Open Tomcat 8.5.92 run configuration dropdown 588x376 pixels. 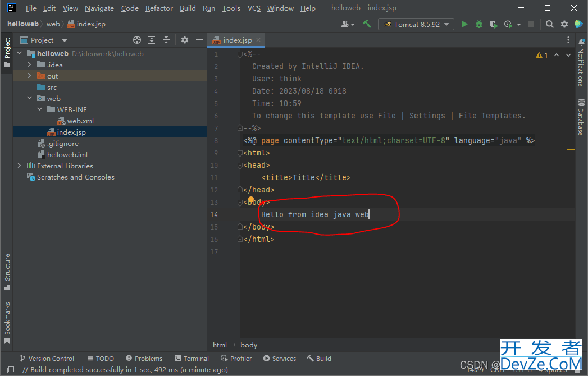click(416, 24)
